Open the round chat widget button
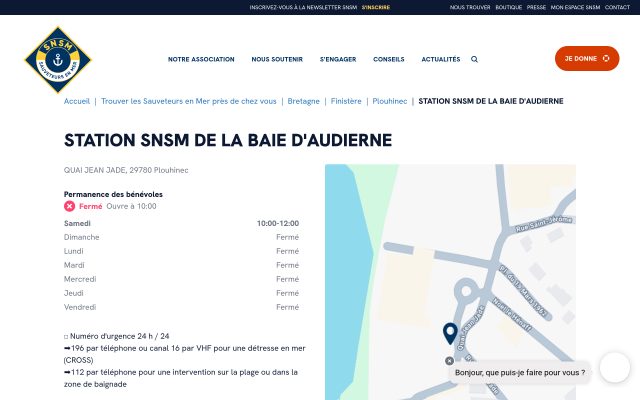640x400 pixels. 615,367
